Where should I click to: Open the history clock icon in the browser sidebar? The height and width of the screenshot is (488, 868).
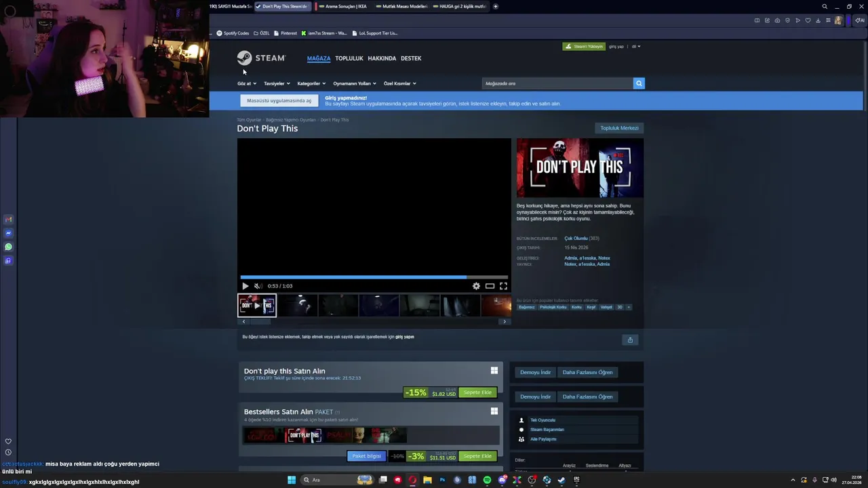click(x=8, y=452)
